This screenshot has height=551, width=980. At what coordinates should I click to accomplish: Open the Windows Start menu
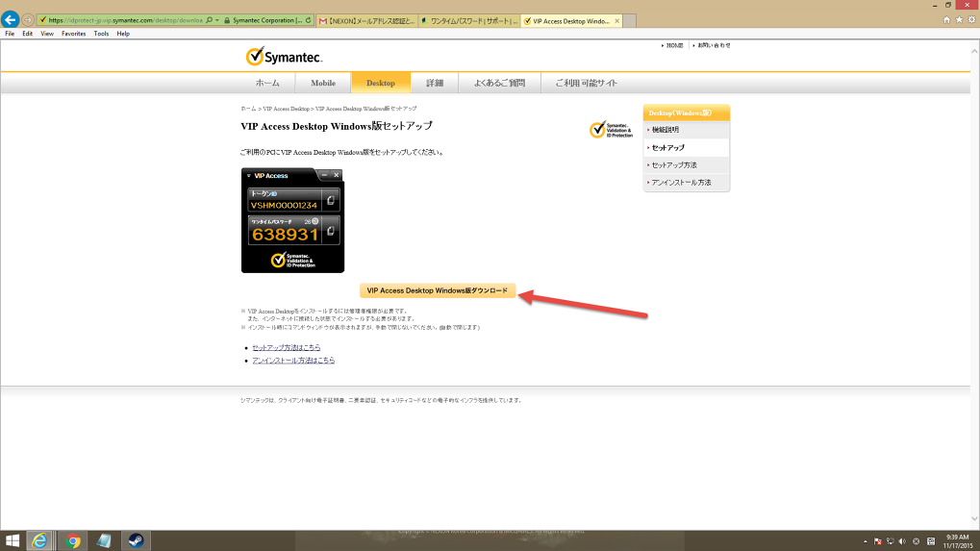tap(13, 540)
